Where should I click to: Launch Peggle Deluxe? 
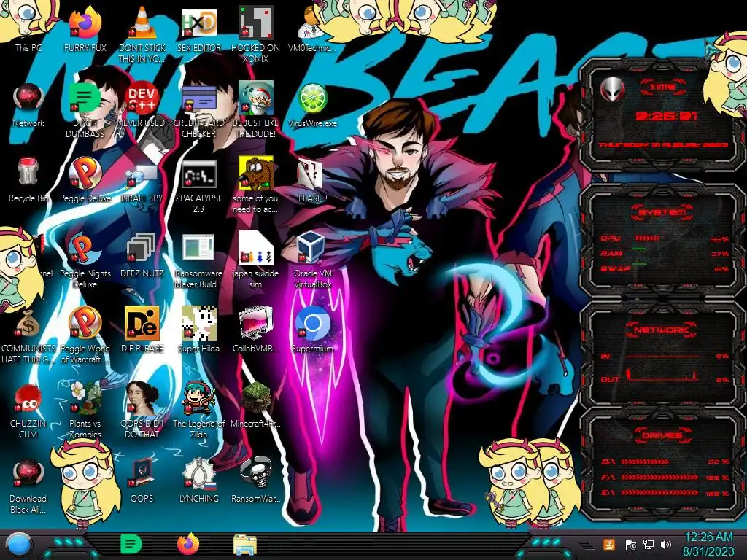[85, 180]
